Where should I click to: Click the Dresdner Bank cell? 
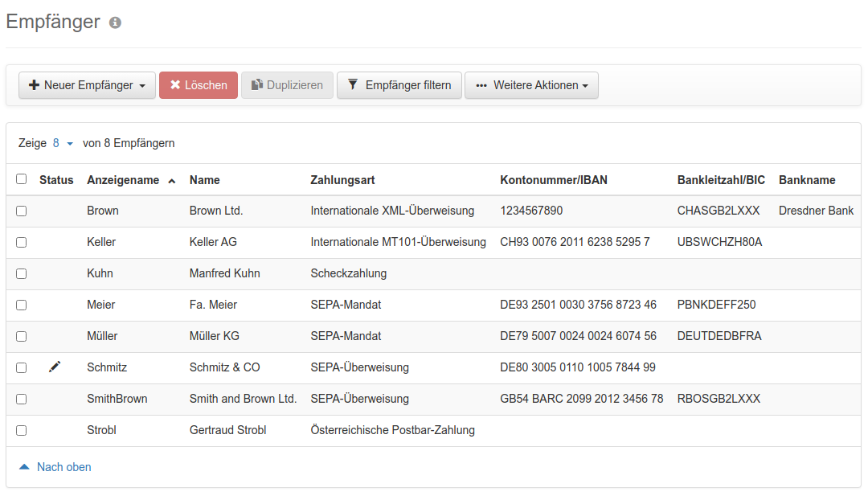pyautogui.click(x=816, y=211)
